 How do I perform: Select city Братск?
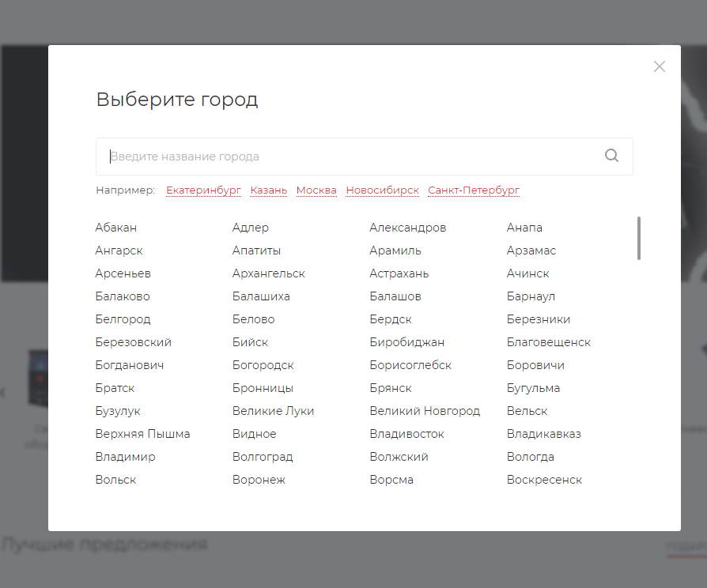115,388
